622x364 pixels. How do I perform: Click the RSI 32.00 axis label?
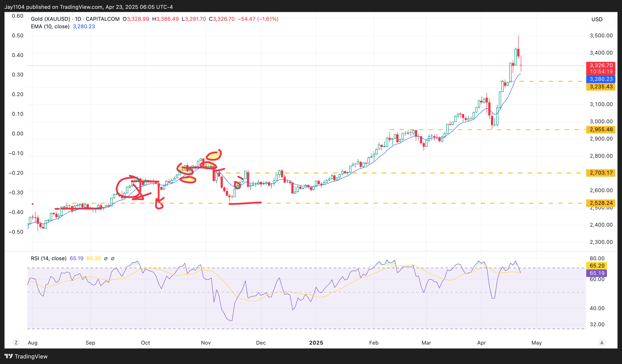(x=597, y=324)
